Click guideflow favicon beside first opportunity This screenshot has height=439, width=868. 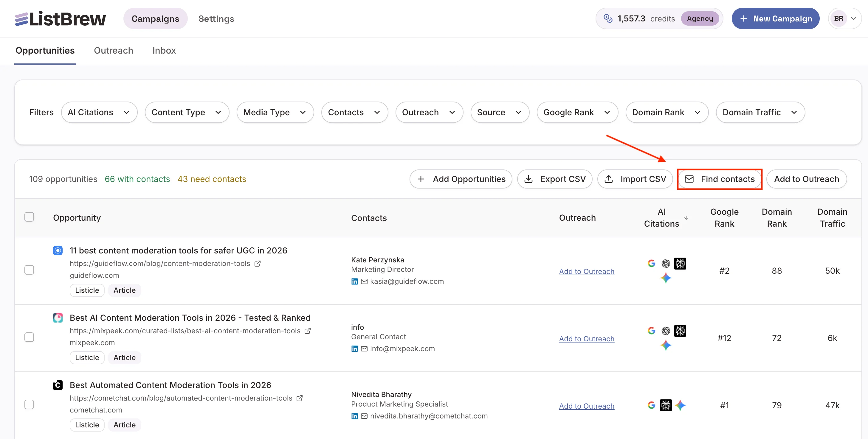(58, 250)
